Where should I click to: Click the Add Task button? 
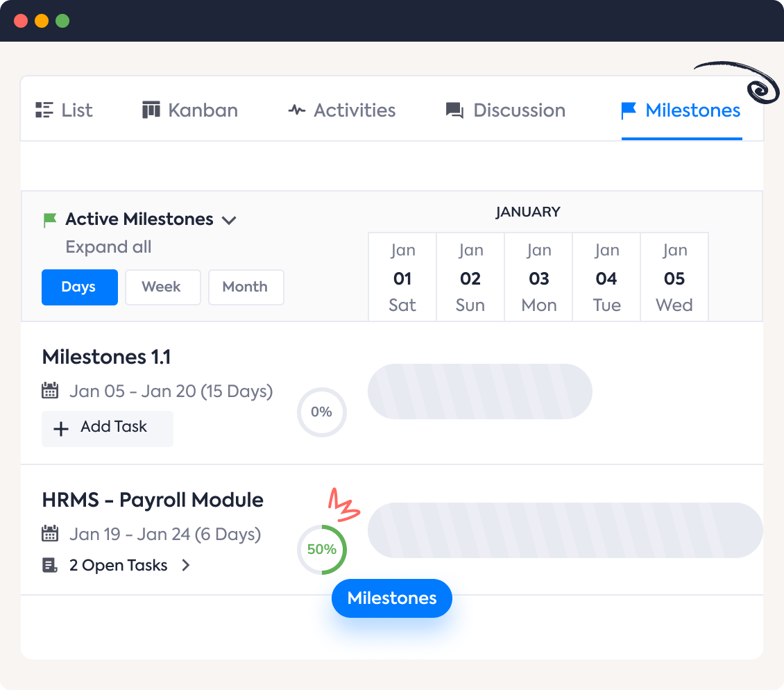(107, 428)
